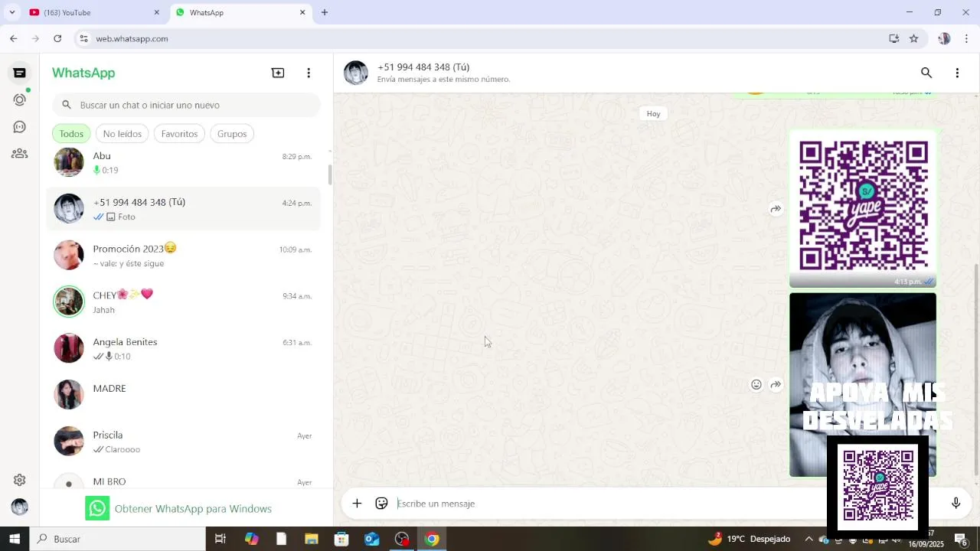
Task: Open the Channels icon in sidebar
Action: (20, 126)
